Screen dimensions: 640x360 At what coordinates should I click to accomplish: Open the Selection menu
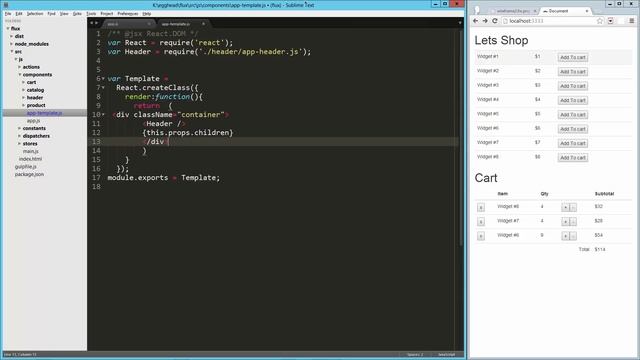(35, 13)
